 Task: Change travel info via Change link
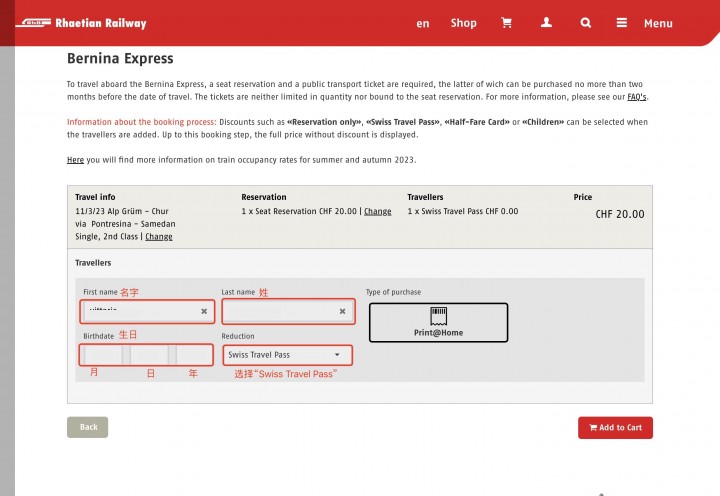pyautogui.click(x=159, y=237)
